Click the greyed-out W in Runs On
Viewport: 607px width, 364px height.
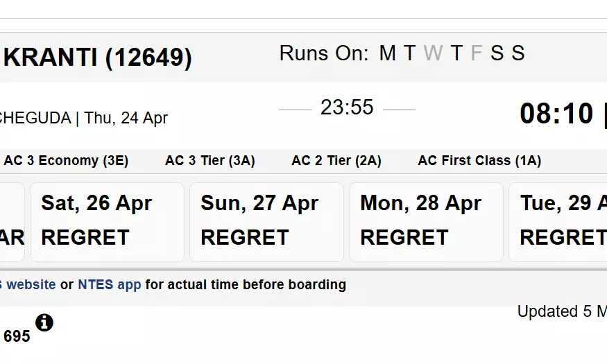pos(432,53)
